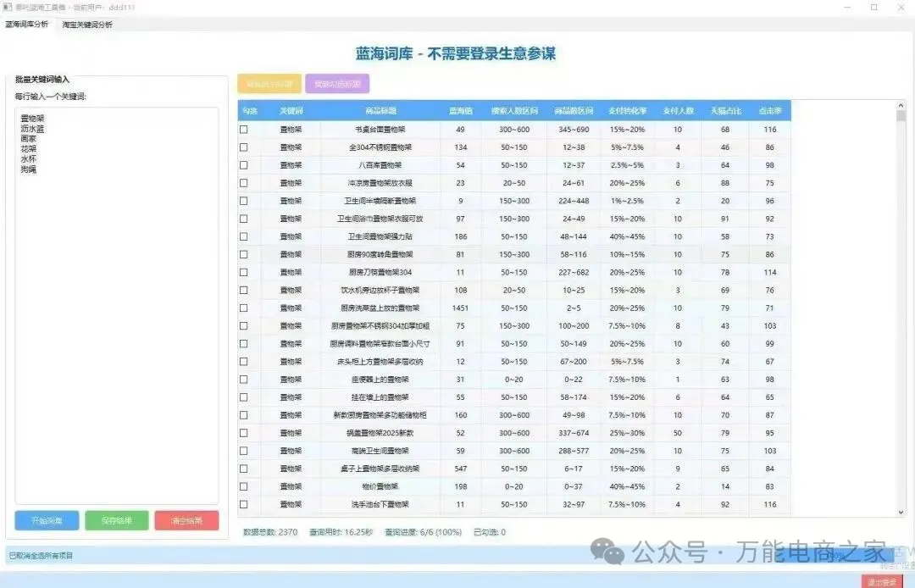The height and width of the screenshot is (588, 915).
Task: Click the 点击率 column header
Action: [x=769, y=111]
